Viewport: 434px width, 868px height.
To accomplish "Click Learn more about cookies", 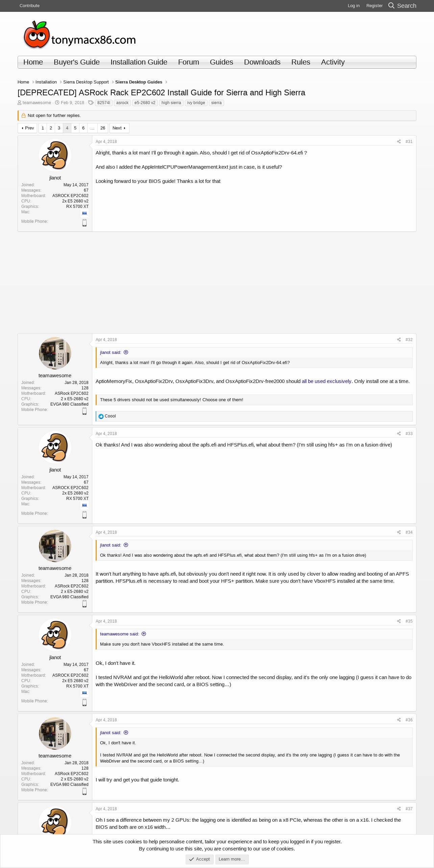I will pos(232,859).
